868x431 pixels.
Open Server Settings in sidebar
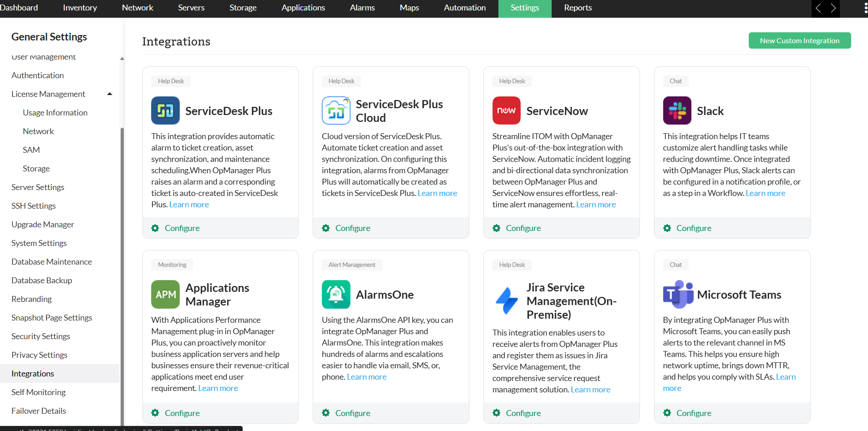pyautogui.click(x=38, y=187)
